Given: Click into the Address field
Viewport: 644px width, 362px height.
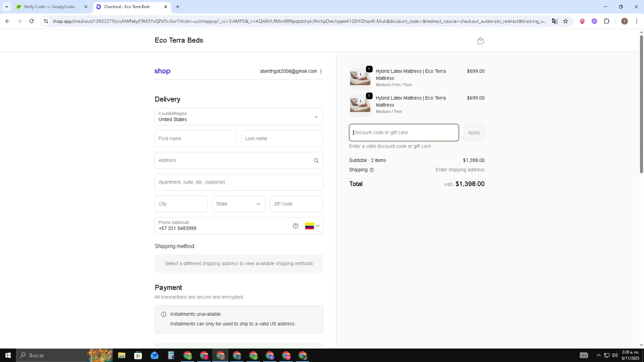Looking at the screenshot, I should 239,160.
